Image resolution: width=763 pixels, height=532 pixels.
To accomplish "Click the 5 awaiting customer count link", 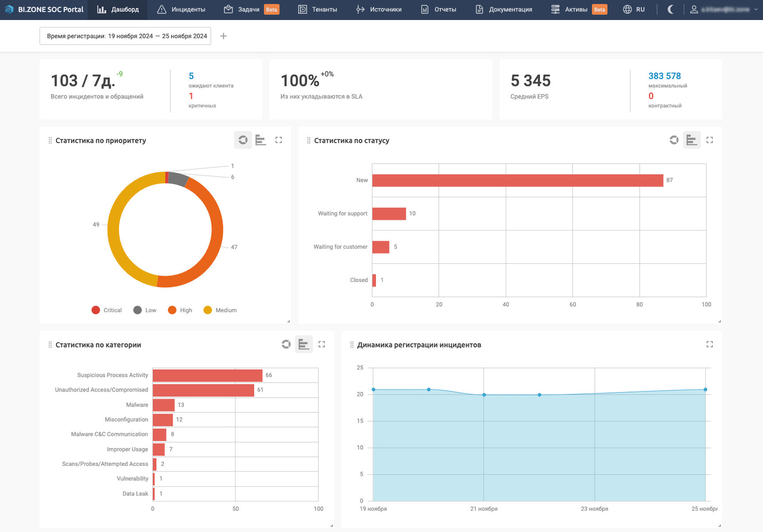I will coord(191,76).
